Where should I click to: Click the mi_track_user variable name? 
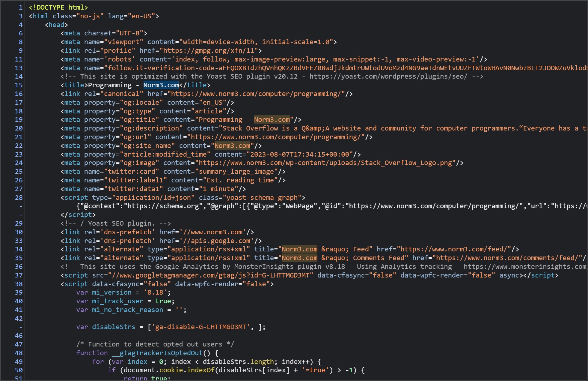(117, 301)
